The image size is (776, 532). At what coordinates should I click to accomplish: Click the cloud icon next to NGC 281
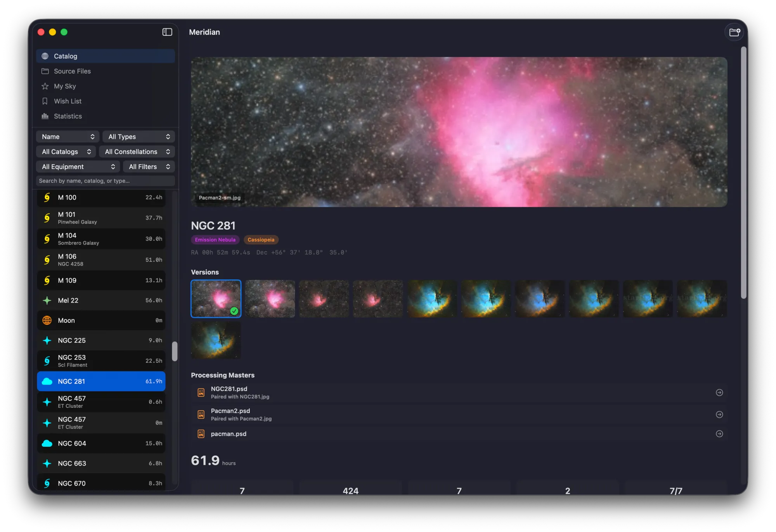click(x=47, y=381)
